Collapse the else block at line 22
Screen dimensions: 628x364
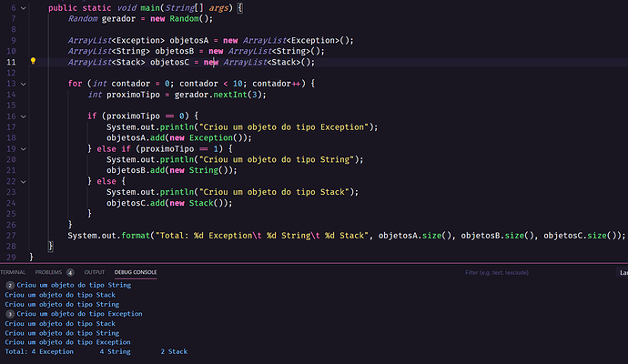(24, 182)
